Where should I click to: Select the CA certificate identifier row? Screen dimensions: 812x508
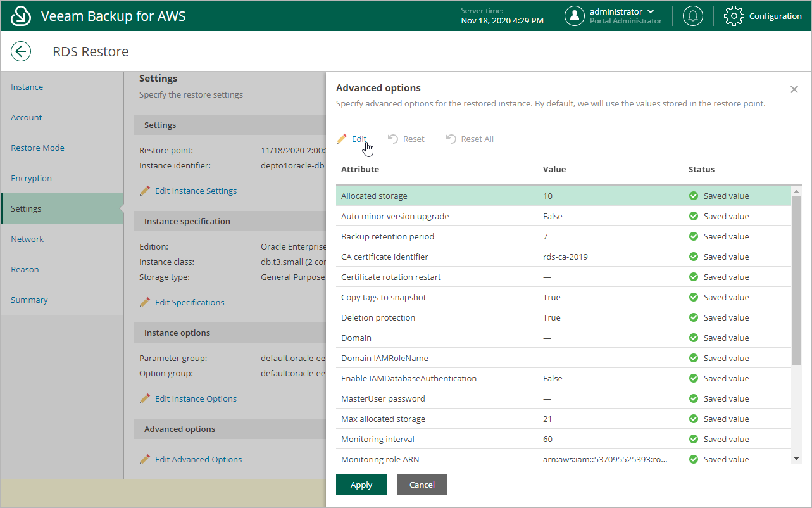click(x=563, y=257)
